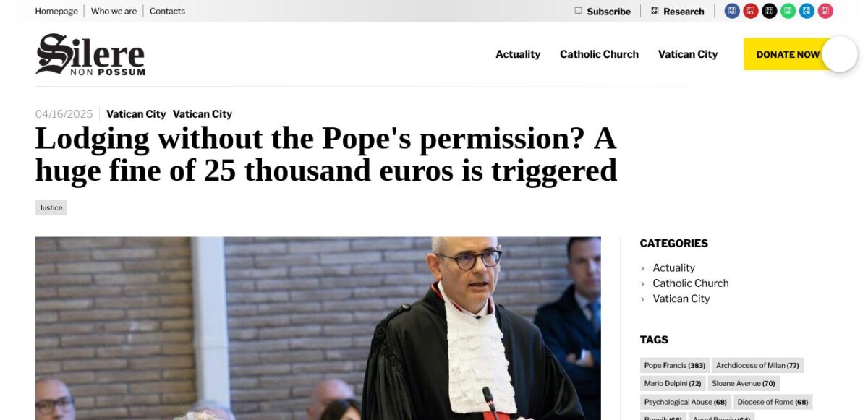
Task: Open Actuality in the main navigation
Action: (518, 54)
